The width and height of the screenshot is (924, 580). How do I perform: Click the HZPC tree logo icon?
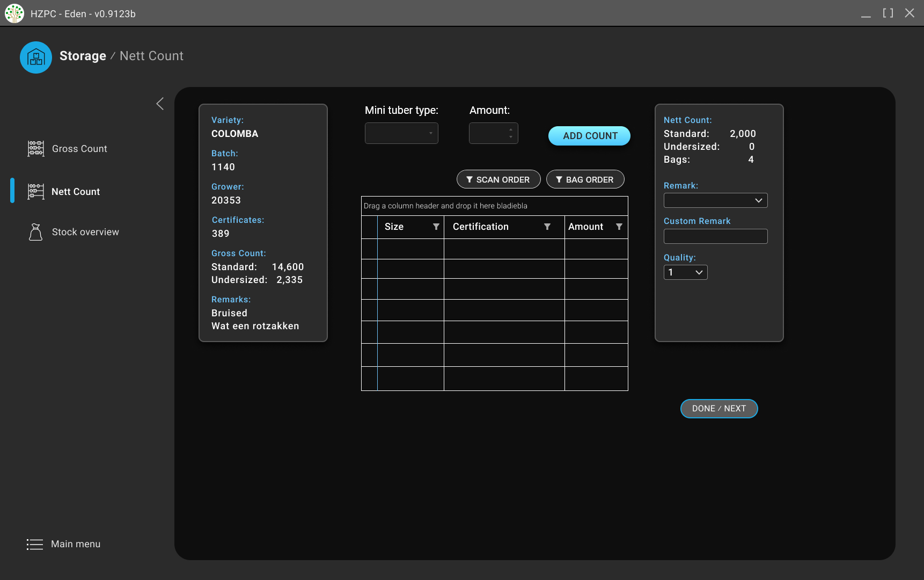click(14, 13)
